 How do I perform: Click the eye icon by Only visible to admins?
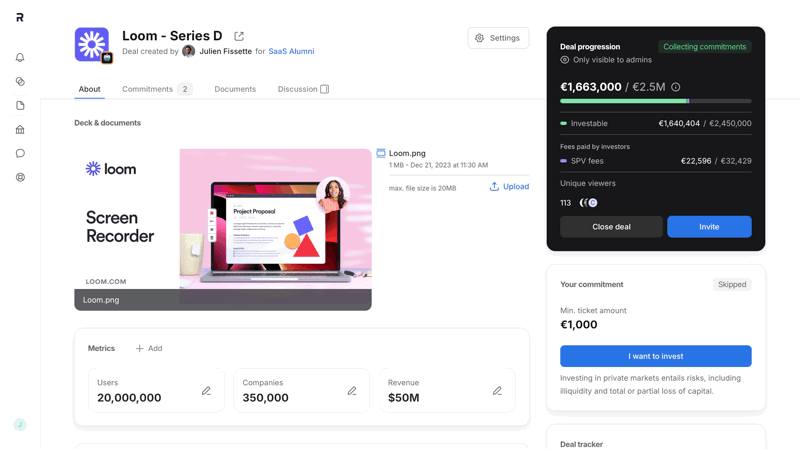click(x=564, y=60)
